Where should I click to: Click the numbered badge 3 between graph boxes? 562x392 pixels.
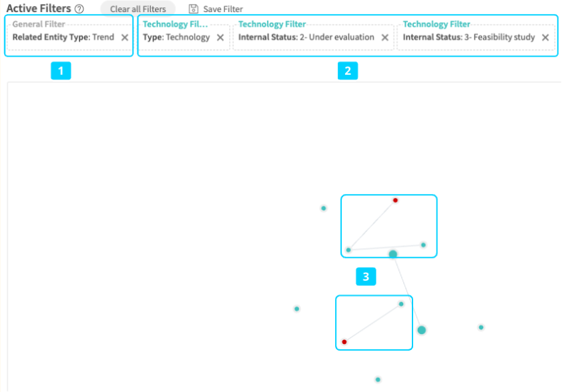coord(366,276)
